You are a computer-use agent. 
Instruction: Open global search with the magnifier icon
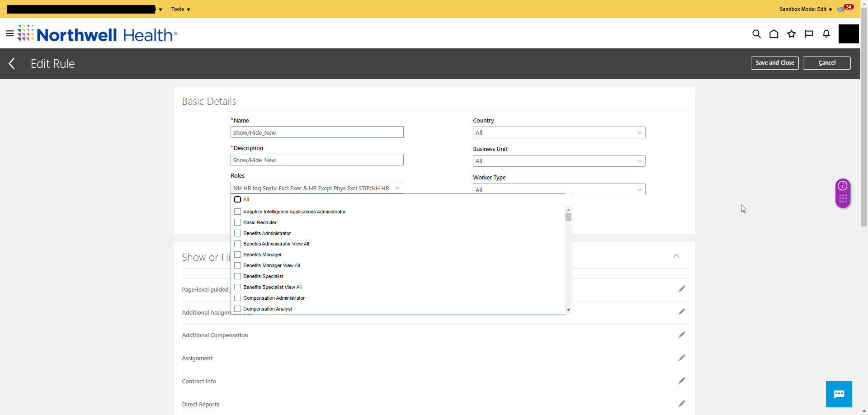756,33
